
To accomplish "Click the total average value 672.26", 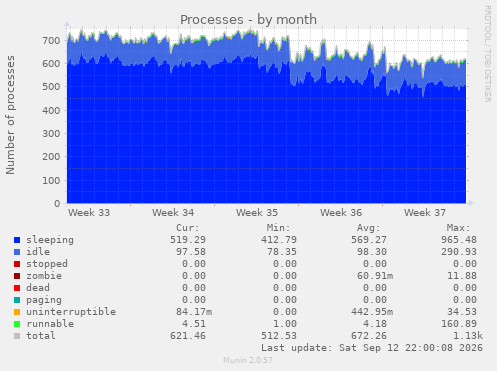I will coord(369,336).
